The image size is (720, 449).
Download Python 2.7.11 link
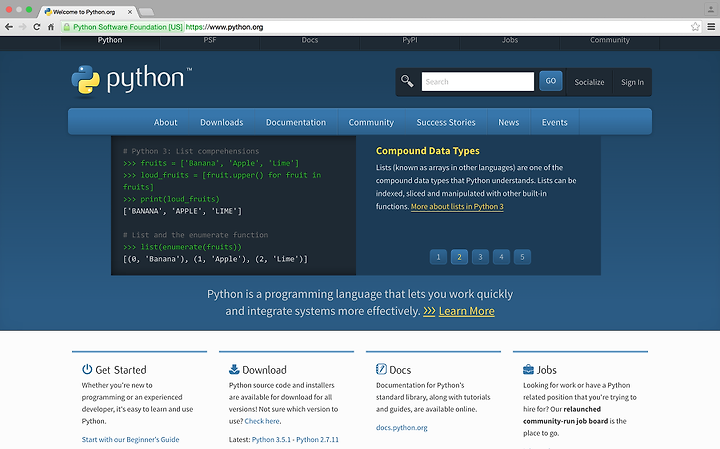[x=317, y=439]
